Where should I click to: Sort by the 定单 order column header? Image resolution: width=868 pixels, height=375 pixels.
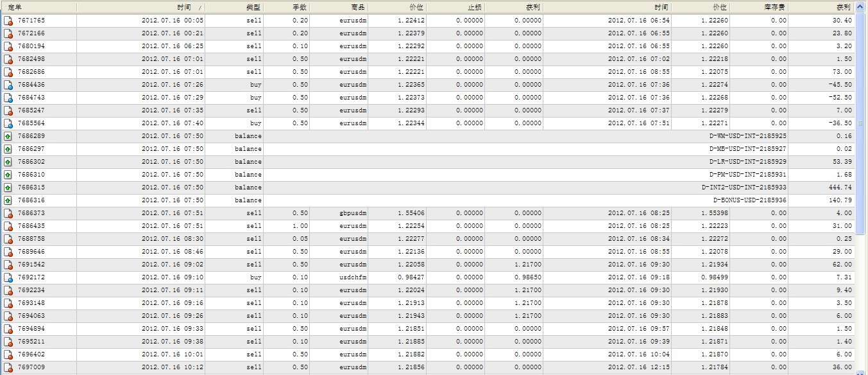[x=38, y=7]
